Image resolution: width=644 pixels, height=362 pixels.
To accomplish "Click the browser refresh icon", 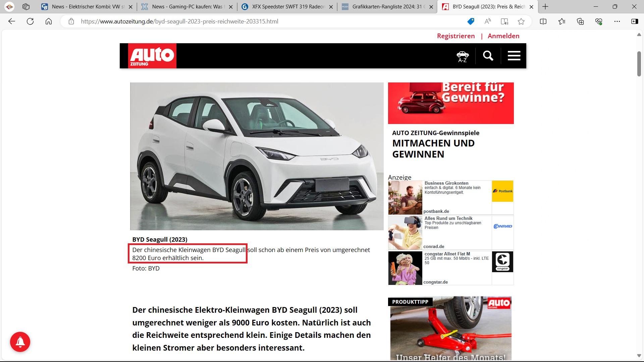I will (30, 21).
